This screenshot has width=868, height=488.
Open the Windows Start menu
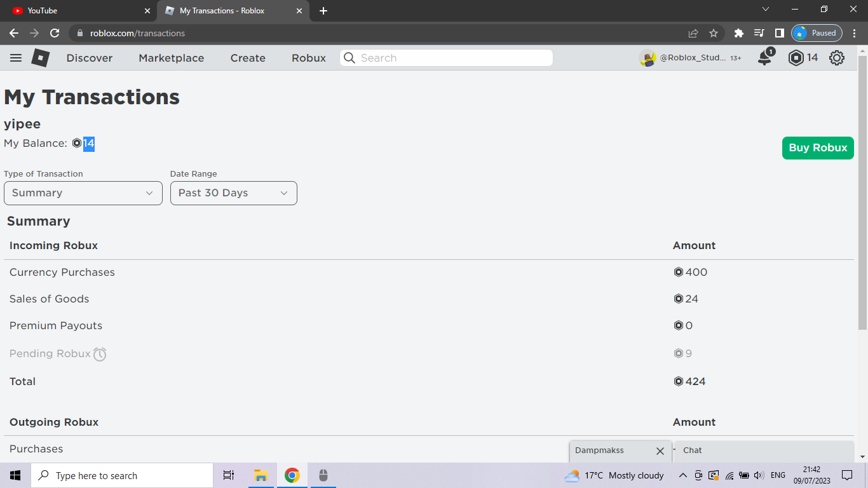coord(15,475)
